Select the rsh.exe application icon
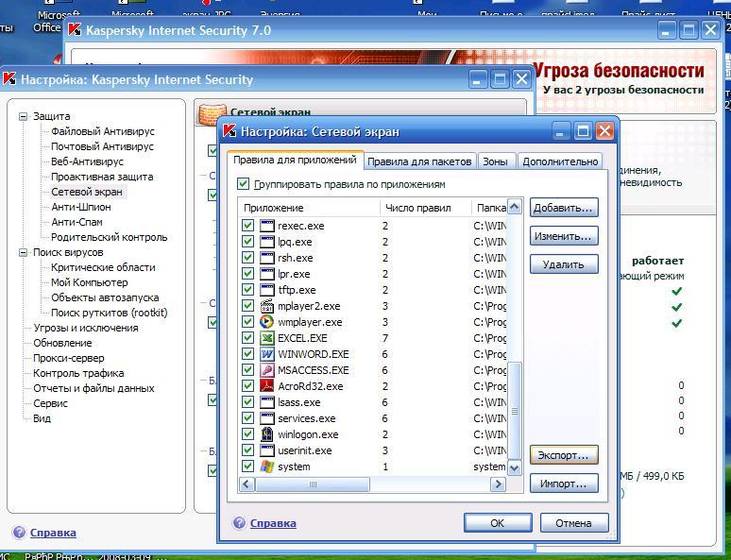This screenshot has height=560, width=731. click(267, 258)
